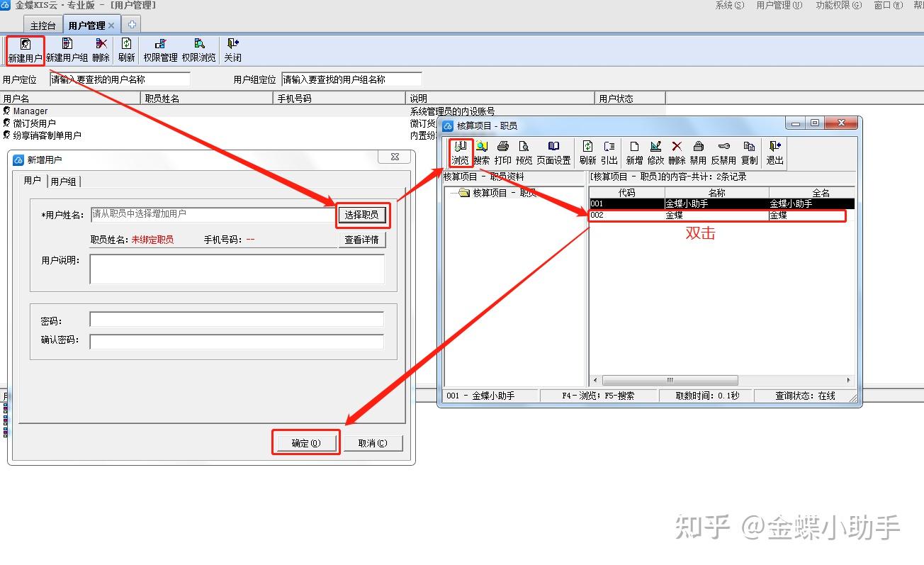The image size is (924, 565).
Task: Click 修改 in 核算项目 window toolbar
Action: click(655, 152)
